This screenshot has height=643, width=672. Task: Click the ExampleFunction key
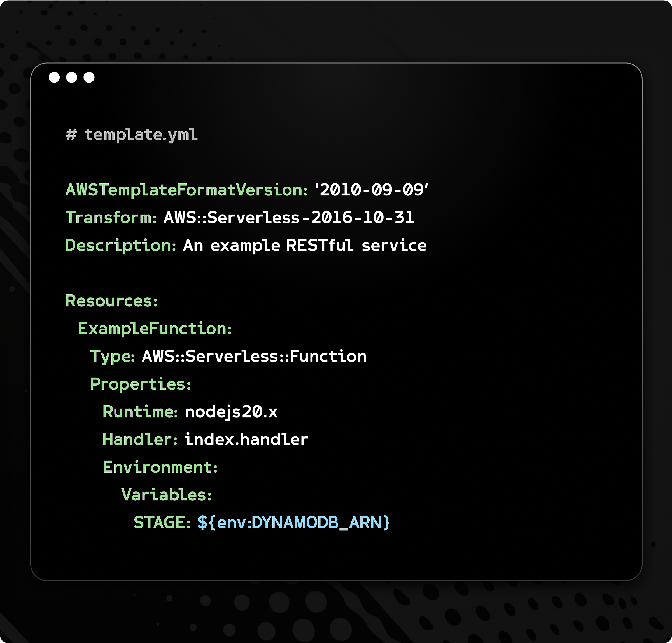pos(155,329)
